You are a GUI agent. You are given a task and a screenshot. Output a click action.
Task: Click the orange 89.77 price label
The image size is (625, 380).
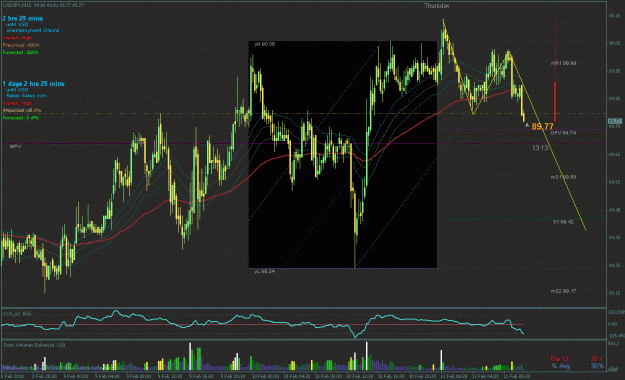542,127
